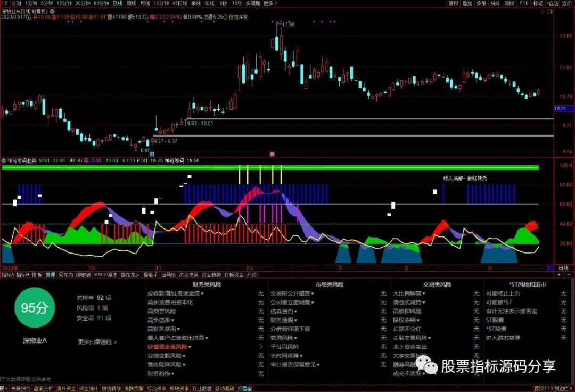Switch to 周线 weekly chart
Image resolution: width=575 pixels, height=392 pixels.
[x=132, y=3]
